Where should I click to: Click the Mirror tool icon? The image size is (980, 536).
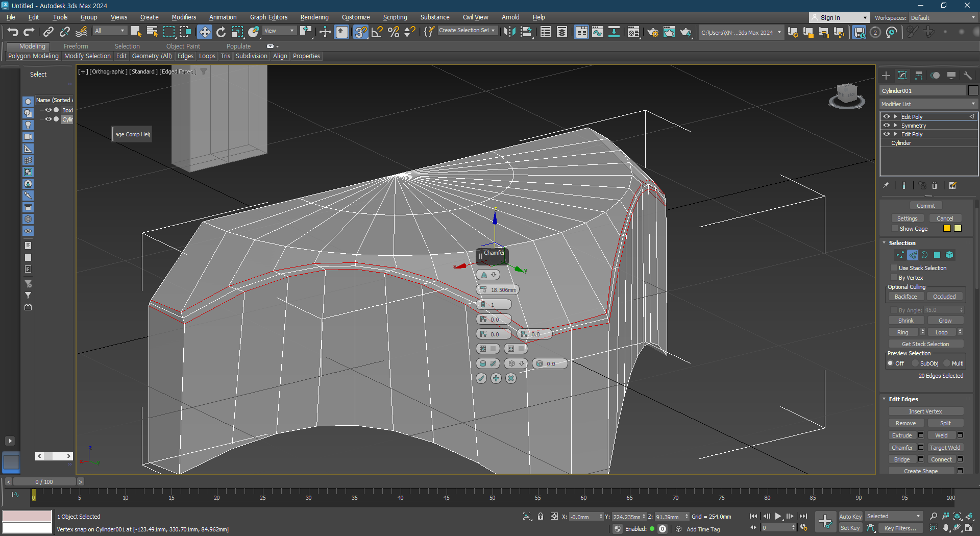(509, 32)
